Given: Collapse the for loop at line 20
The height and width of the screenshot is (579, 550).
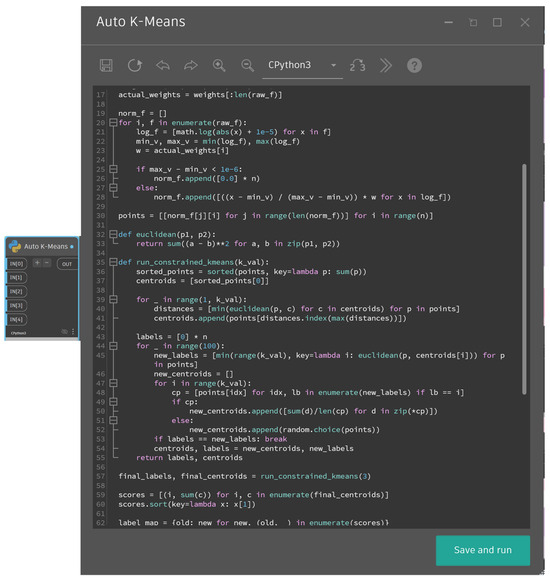Looking at the screenshot, I should click(x=113, y=123).
